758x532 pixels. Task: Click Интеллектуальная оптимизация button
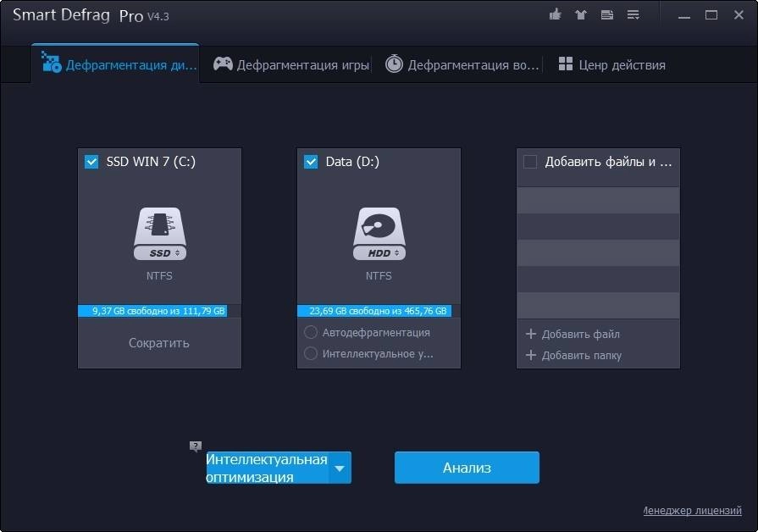[267, 468]
